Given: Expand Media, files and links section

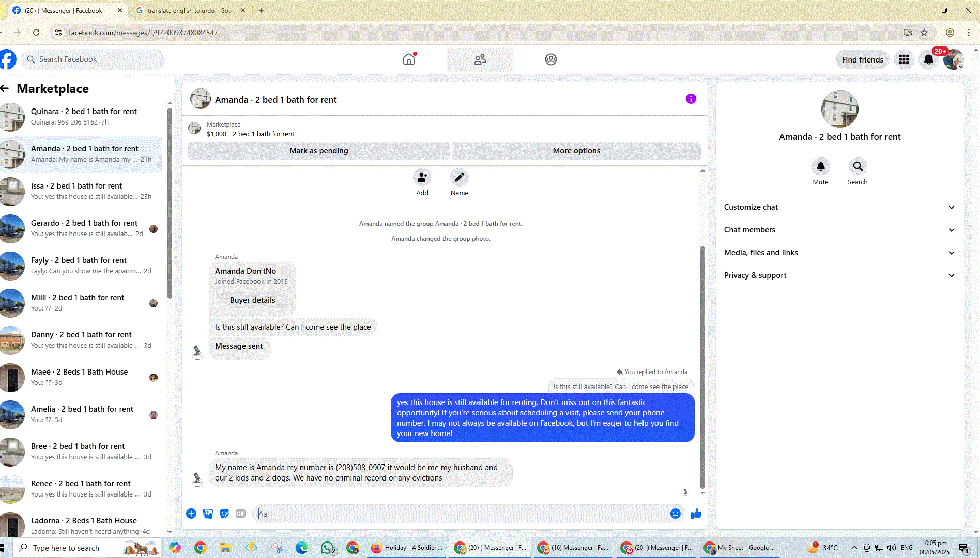Looking at the screenshot, I should tap(839, 253).
